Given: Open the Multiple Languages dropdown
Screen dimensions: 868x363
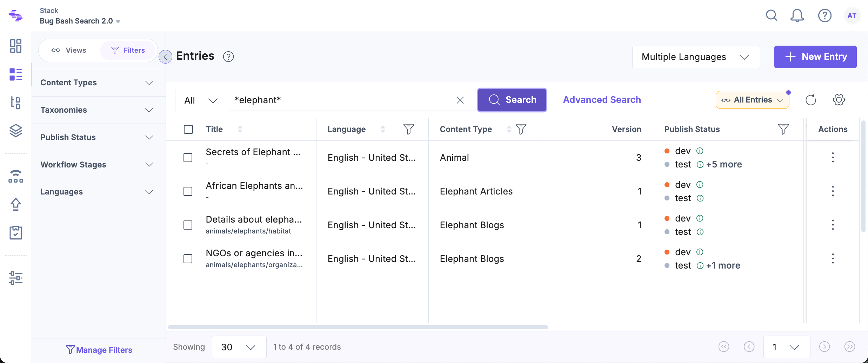Looking at the screenshot, I should click(696, 57).
